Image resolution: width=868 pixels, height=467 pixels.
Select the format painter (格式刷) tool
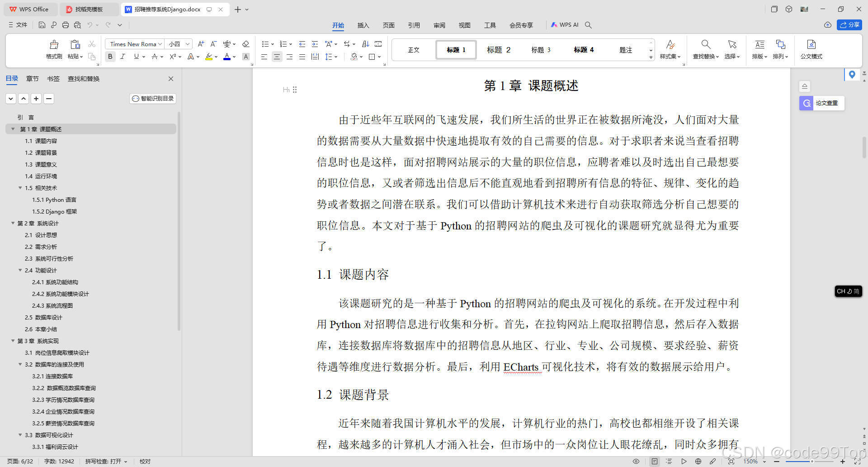coord(54,50)
